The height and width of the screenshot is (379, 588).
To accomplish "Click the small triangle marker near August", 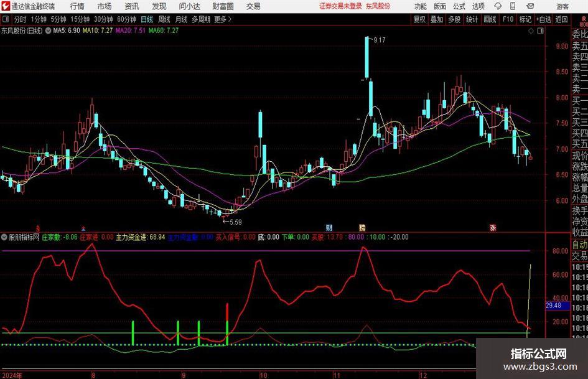I will pyautogui.click(x=83, y=228).
